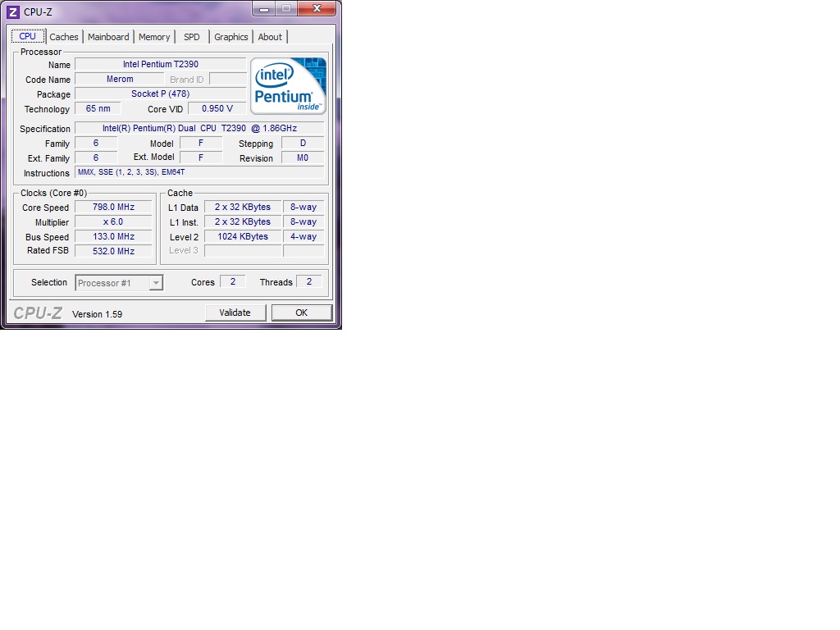Close the CPU-Z window

point(317,8)
